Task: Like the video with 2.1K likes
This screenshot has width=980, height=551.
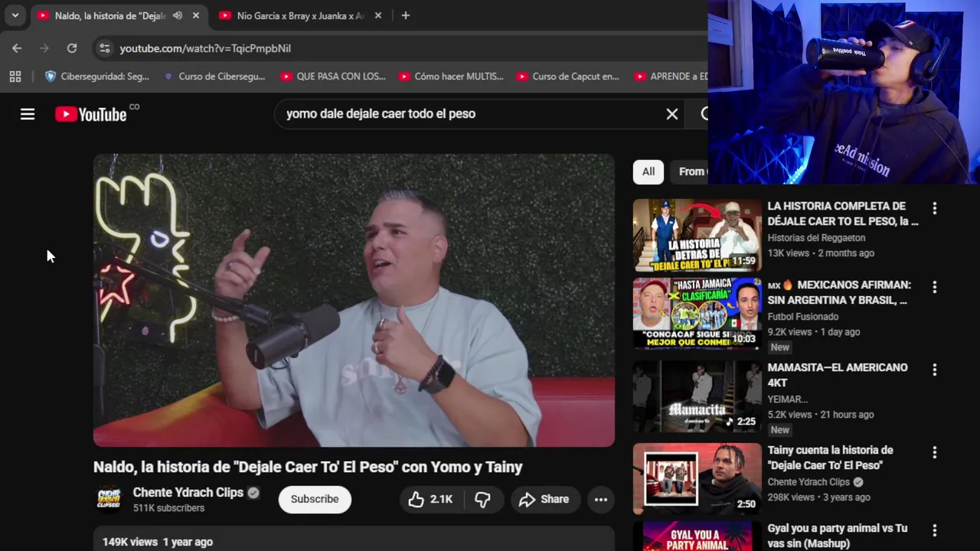Action: click(x=430, y=499)
